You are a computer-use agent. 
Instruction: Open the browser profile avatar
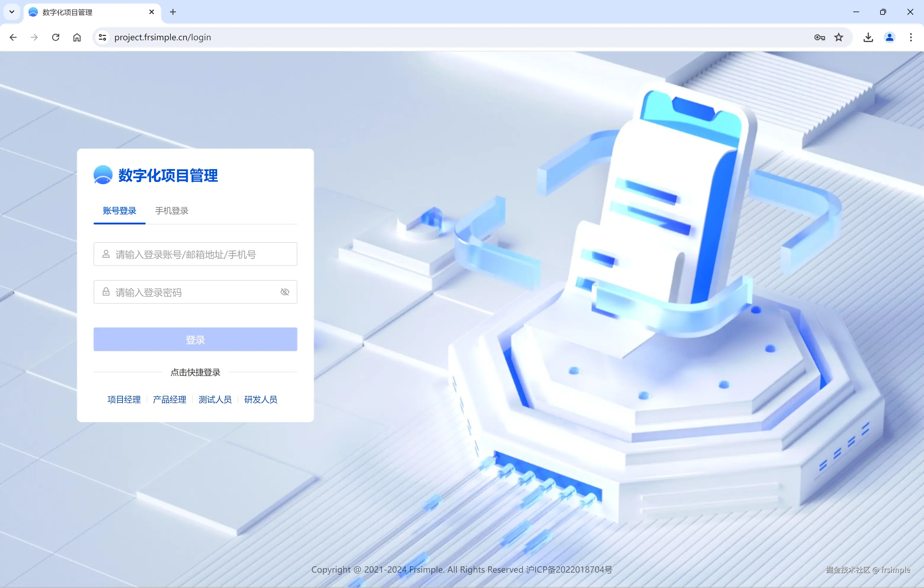coord(889,37)
